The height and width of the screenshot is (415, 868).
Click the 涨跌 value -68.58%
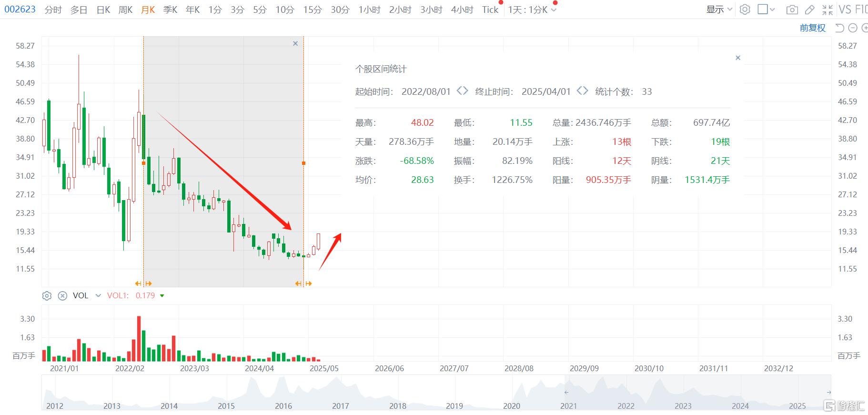[x=417, y=161]
